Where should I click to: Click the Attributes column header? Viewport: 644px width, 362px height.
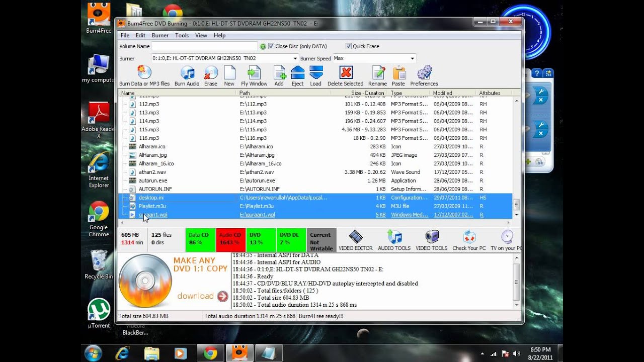(x=494, y=93)
